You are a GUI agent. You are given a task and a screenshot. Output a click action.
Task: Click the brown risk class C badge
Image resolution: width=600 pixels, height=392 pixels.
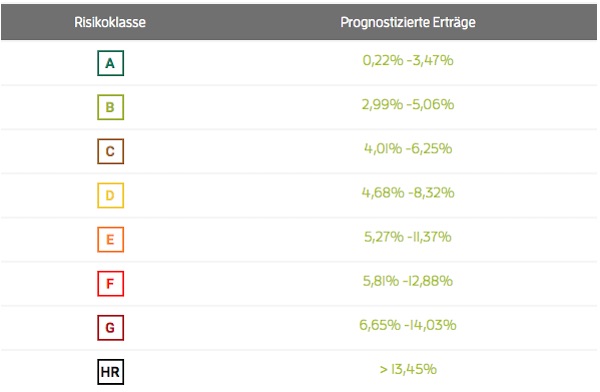(110, 151)
